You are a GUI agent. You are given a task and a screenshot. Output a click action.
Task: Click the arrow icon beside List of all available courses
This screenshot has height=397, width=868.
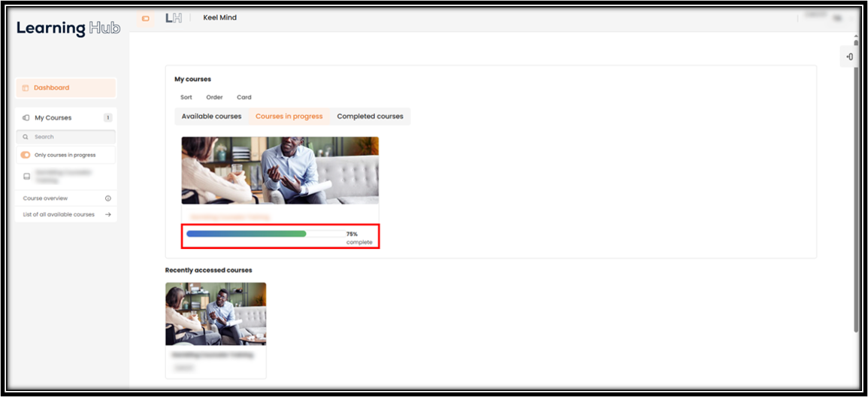tap(108, 214)
